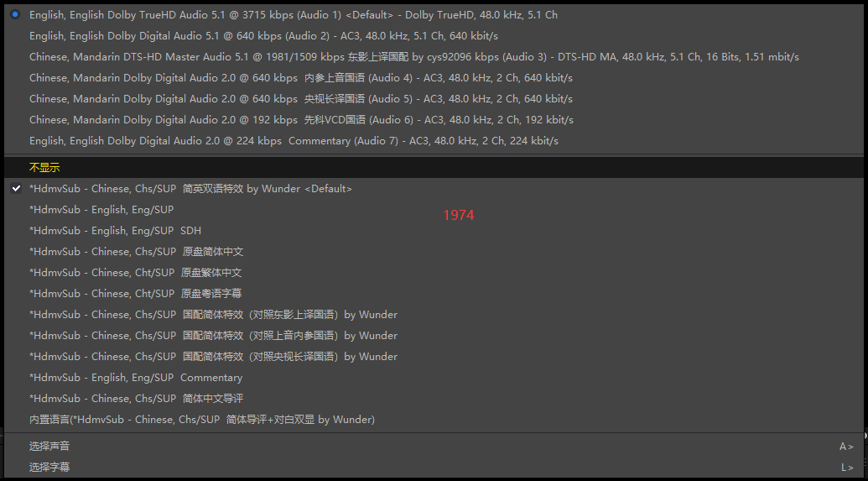Choose the 原盘简体中文 subtitle
The image size is (868, 481).
point(136,252)
